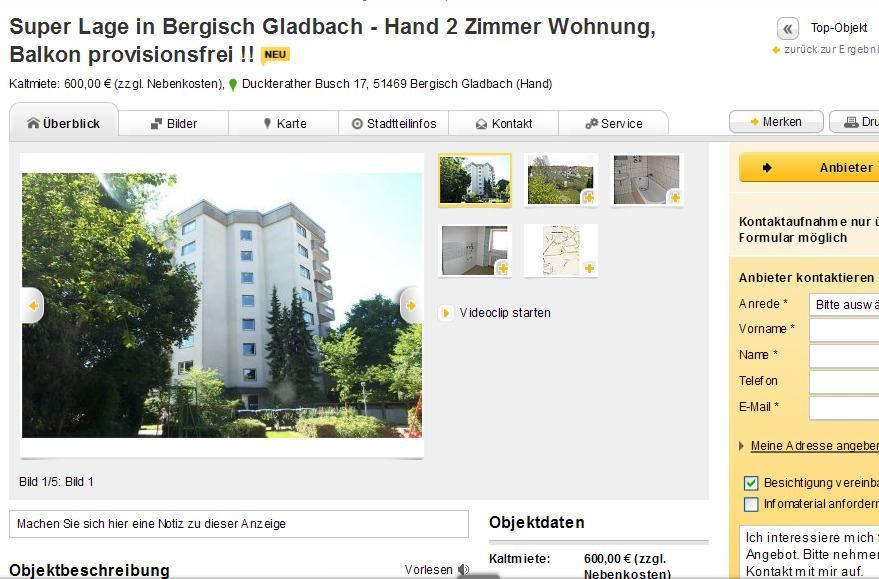
Task: Enlarge map thumbnail via plus icon
Action: point(589,268)
